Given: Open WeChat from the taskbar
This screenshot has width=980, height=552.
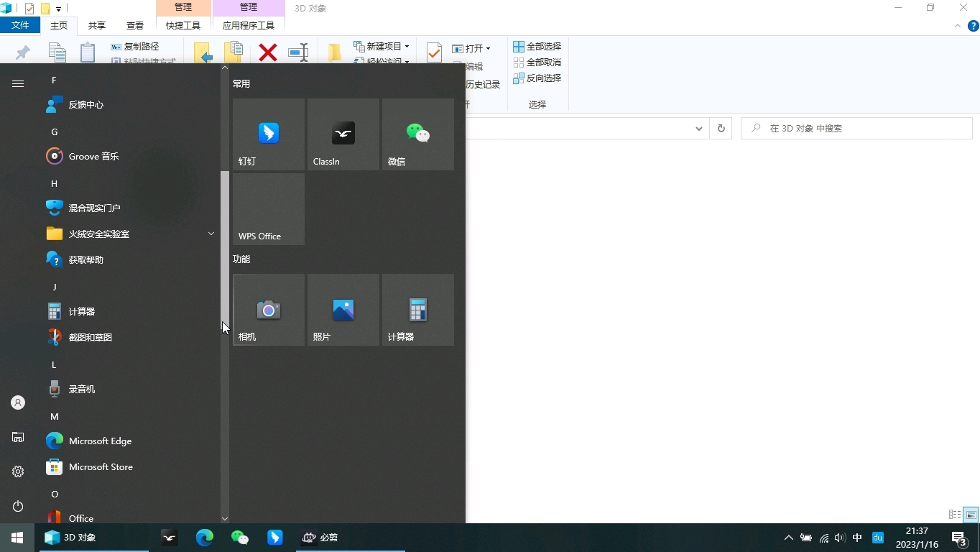Looking at the screenshot, I should pos(240,538).
